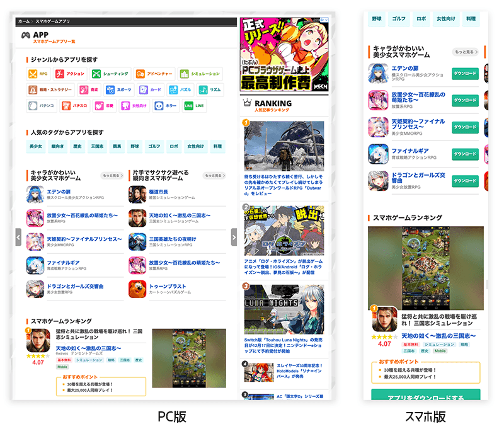Slide carousel with right arrow

234,237
